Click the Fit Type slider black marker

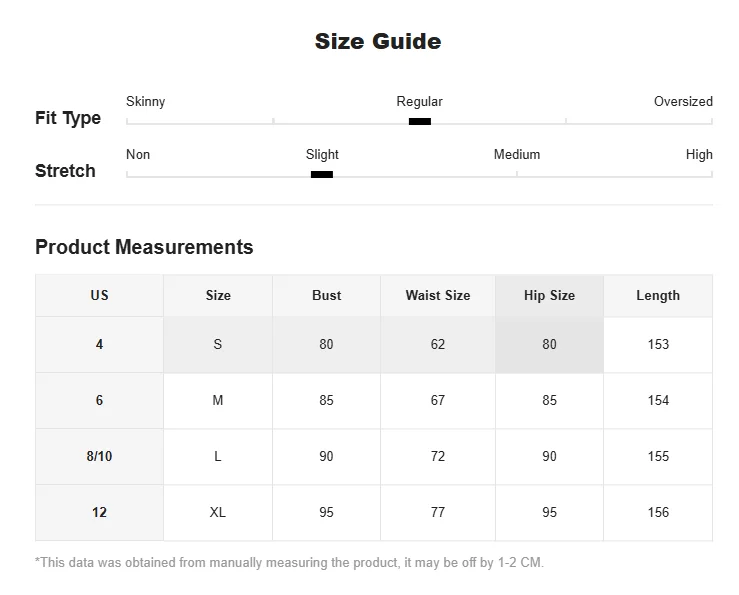click(420, 122)
